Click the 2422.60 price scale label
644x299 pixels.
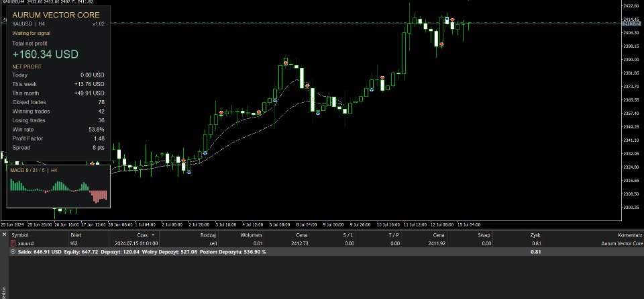point(632,6)
